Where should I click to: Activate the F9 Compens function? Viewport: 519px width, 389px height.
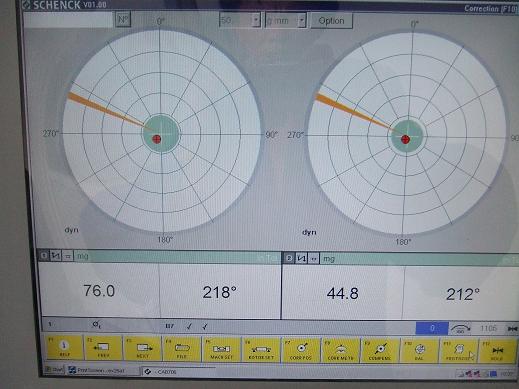(380, 350)
